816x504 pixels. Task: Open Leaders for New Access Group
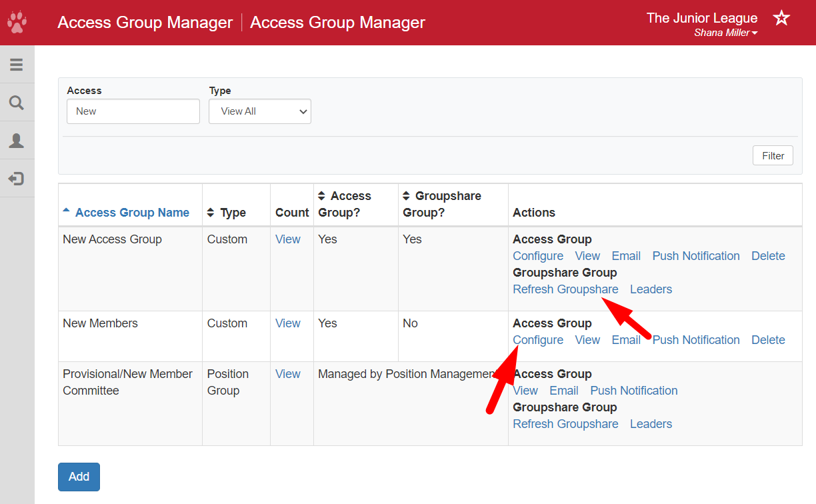coord(651,289)
